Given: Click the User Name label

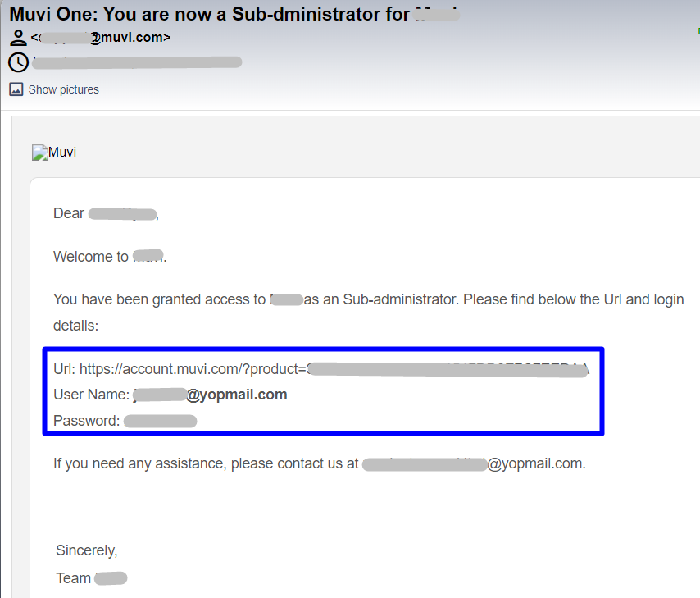Looking at the screenshot, I should tap(92, 395).
